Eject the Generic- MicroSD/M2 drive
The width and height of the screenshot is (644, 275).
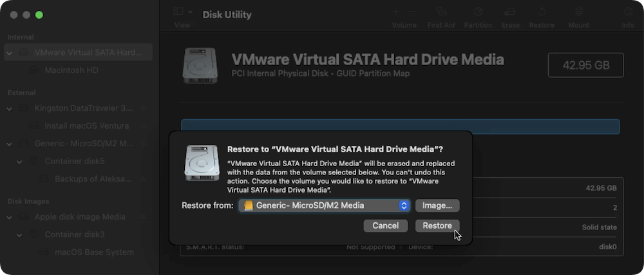tap(144, 144)
